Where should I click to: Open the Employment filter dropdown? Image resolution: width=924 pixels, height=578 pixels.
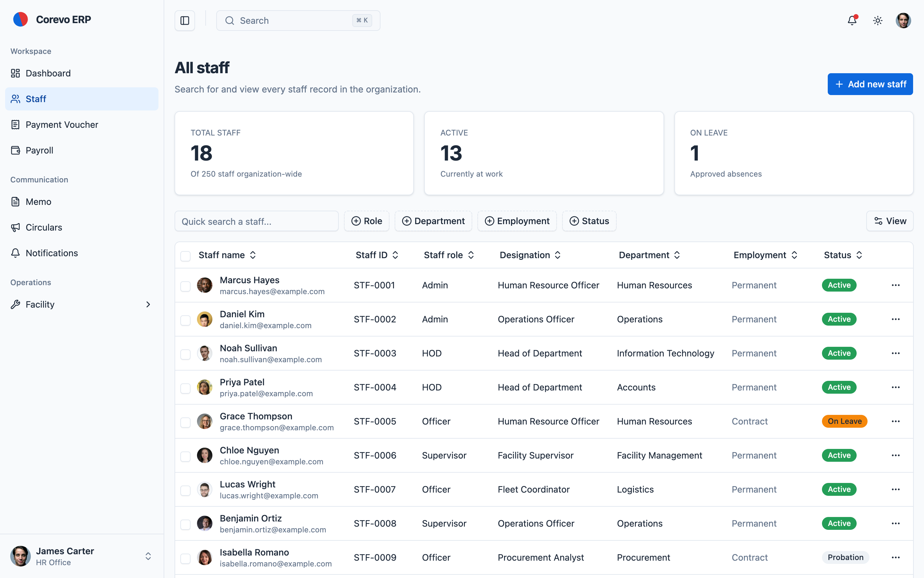pos(517,221)
